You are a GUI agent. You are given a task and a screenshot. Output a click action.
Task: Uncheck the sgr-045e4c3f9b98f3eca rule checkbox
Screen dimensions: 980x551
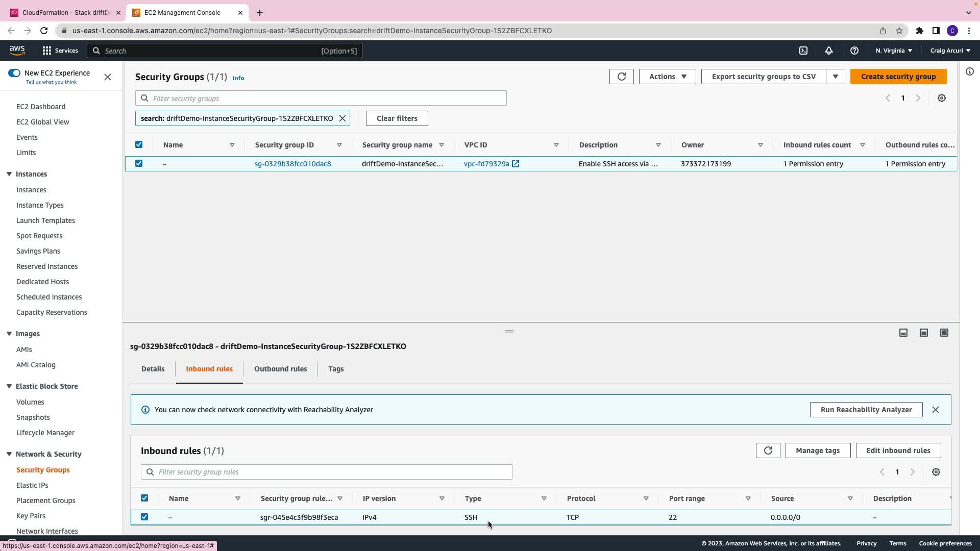point(144,517)
